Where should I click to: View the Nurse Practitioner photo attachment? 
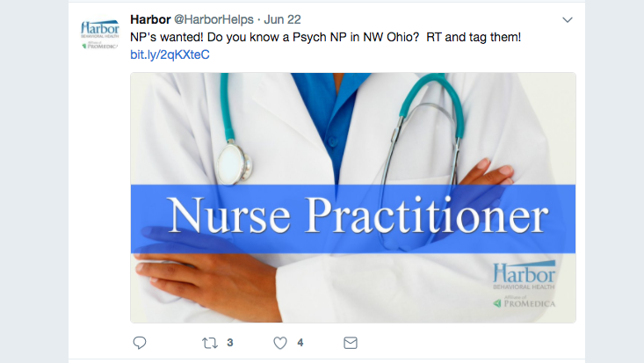point(353,198)
